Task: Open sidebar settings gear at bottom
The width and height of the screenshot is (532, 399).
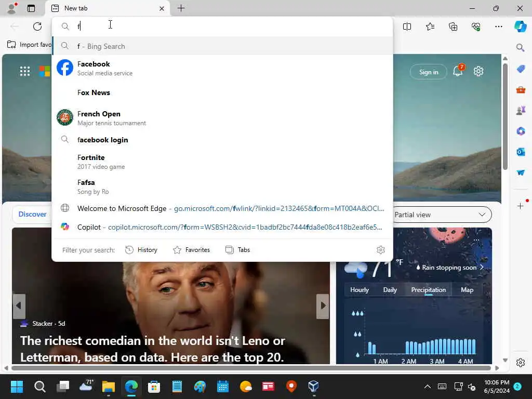Action: [521, 363]
